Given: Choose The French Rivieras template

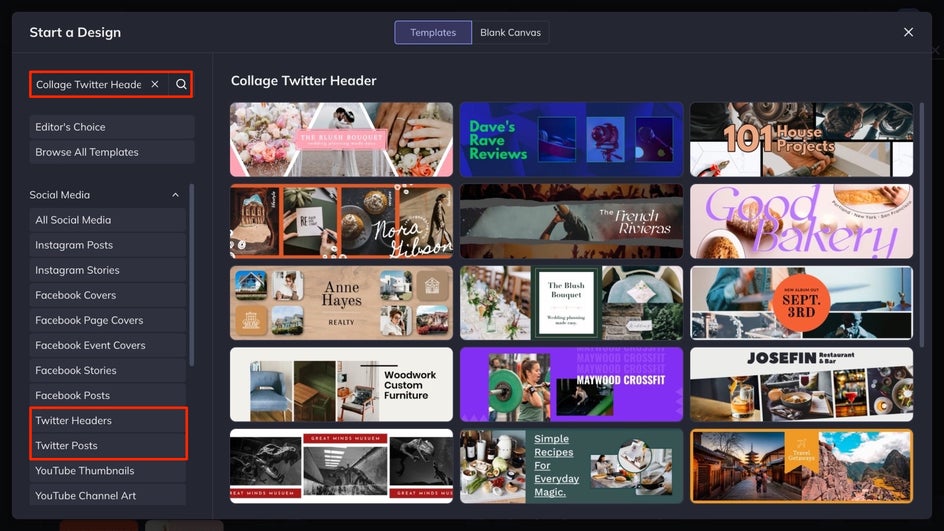Looking at the screenshot, I should point(571,221).
